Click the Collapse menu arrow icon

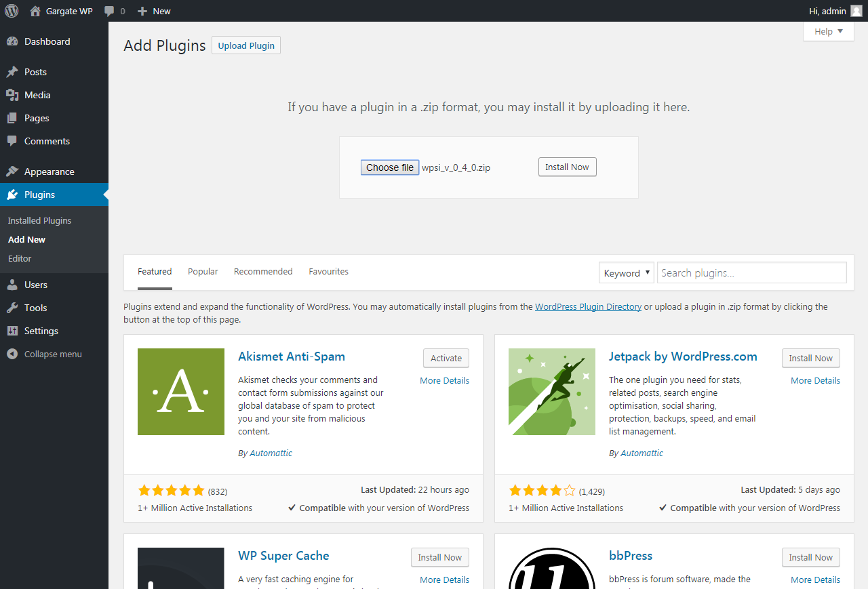12,354
